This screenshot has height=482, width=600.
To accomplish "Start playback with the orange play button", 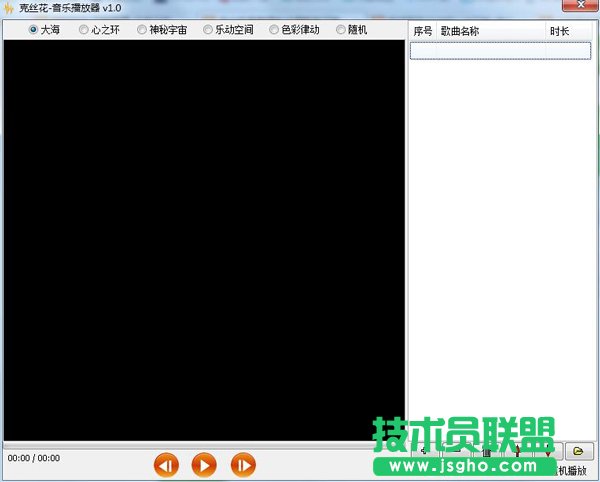I will 204,465.
